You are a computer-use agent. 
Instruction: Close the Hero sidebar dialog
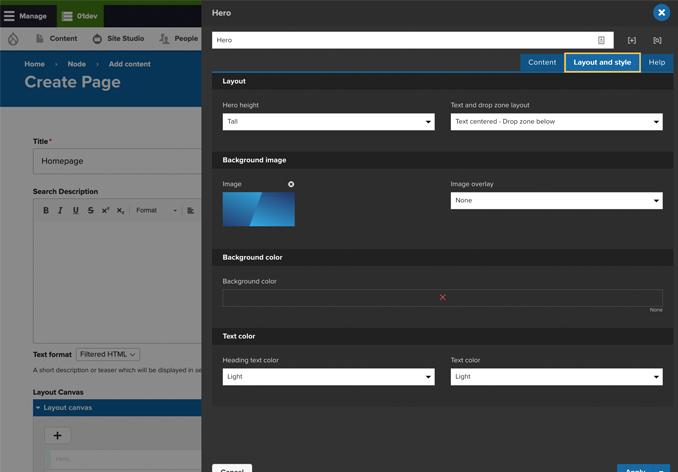(x=661, y=12)
